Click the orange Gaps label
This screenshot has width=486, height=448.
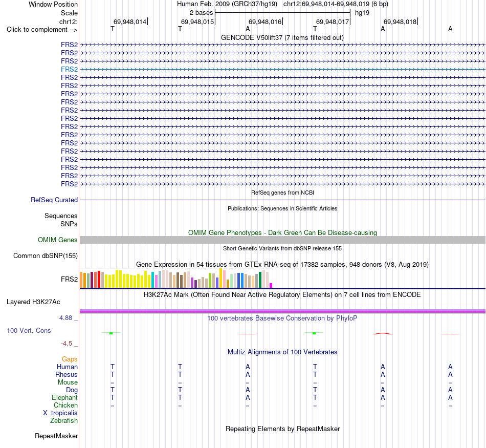(x=70, y=359)
